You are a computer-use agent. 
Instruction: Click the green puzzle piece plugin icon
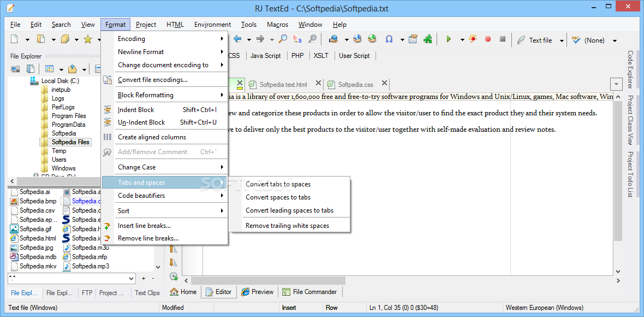[428, 39]
